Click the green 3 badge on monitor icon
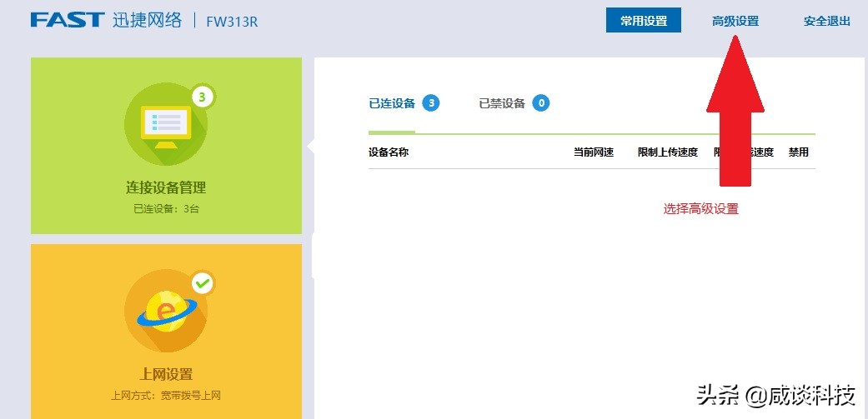Screen dimensions: 868x419 pyautogui.click(x=202, y=97)
